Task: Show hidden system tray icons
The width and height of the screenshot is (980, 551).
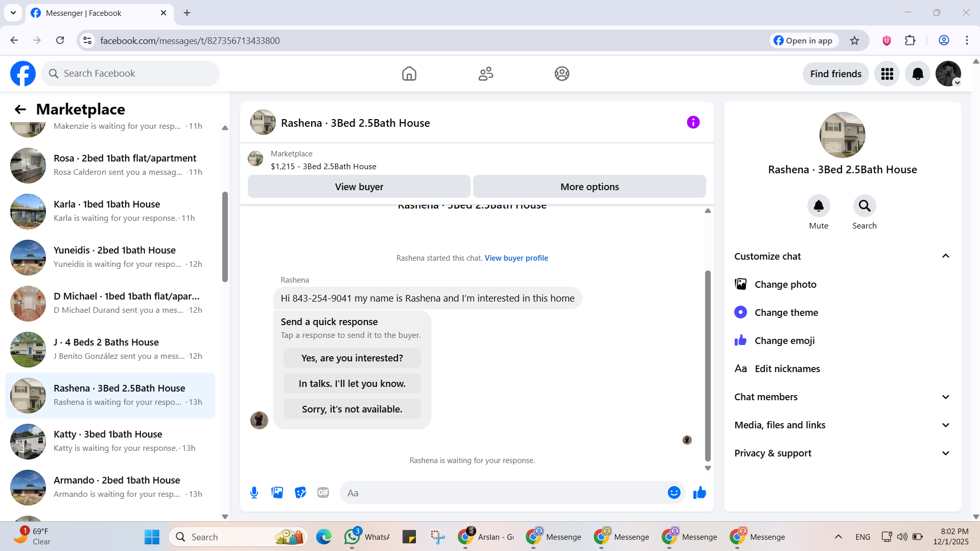Action: [x=838, y=537]
